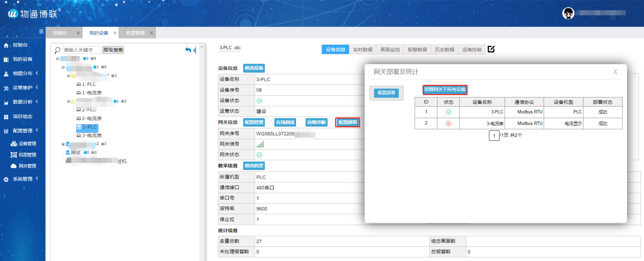Click the red error status icon for 3-电流表
The image size is (644, 261).
coord(448,123)
